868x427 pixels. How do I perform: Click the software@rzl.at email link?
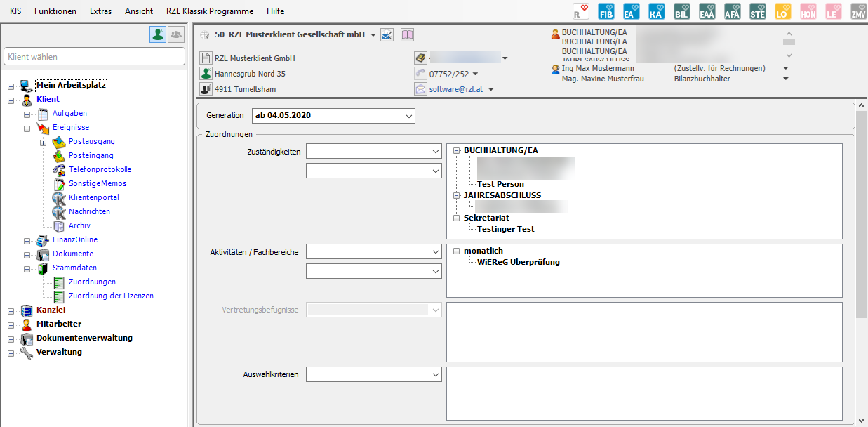click(456, 89)
